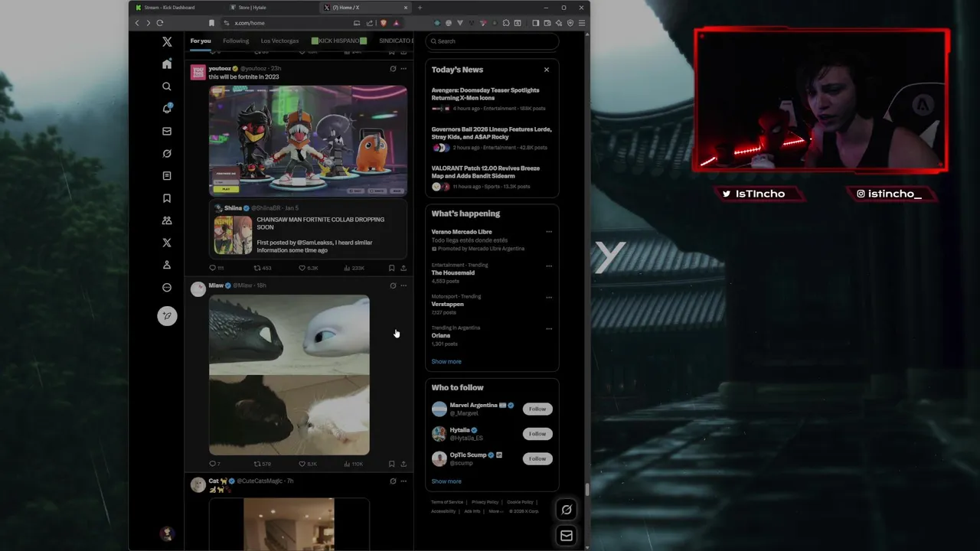This screenshot has height=551, width=980.
Task: Open account avatar at sidebar bottom
Action: pyautogui.click(x=167, y=533)
